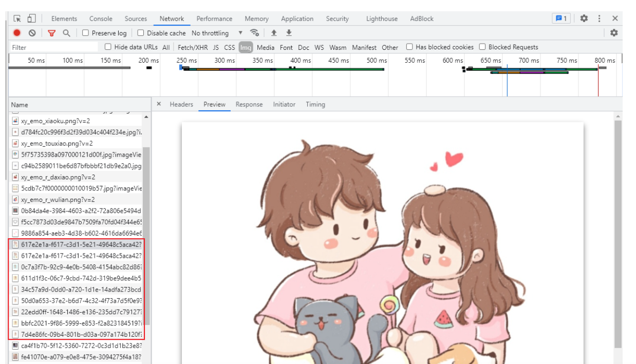Image resolution: width=636 pixels, height=364 pixels.
Task: Click the inspect element selector icon
Action: 17,18
